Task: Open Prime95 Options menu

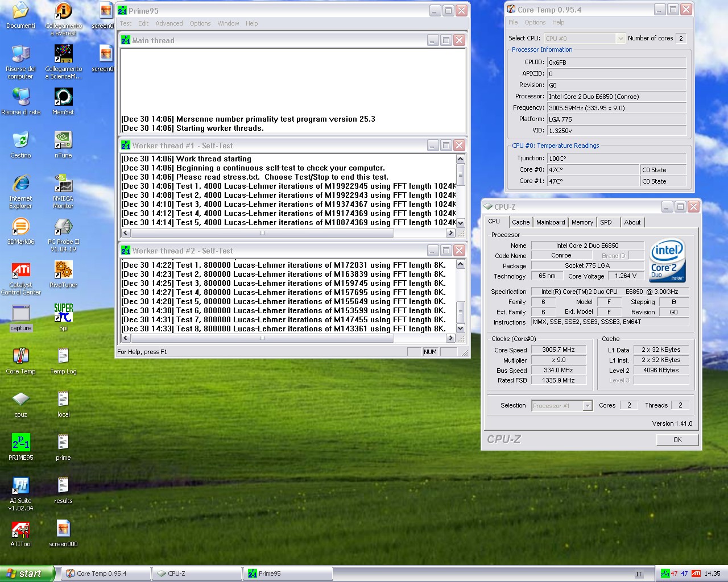Action: 200,23
